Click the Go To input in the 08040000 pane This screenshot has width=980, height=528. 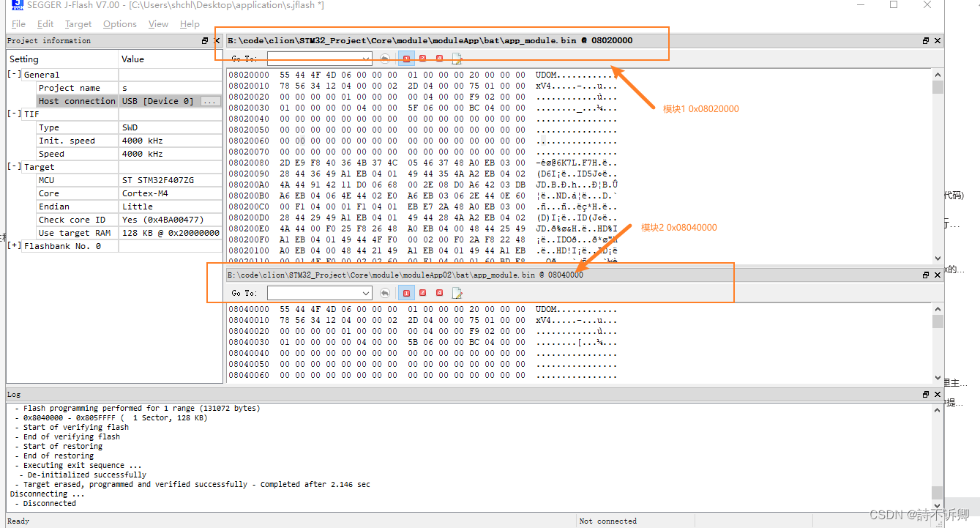[314, 293]
